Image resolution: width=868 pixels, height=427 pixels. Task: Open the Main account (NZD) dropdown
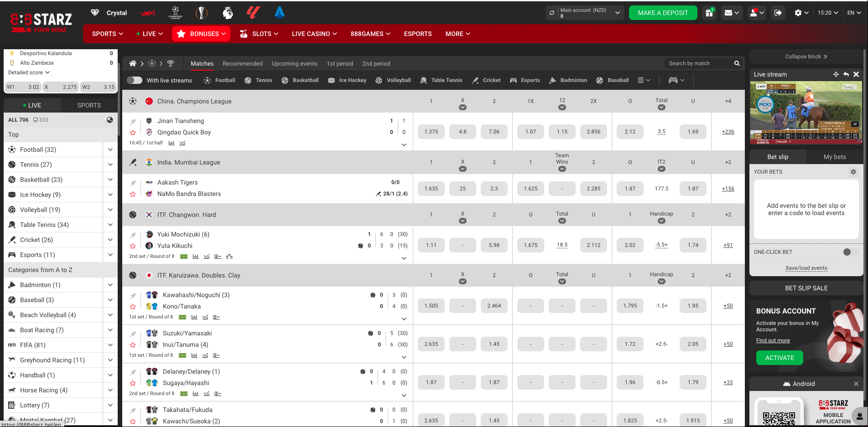coord(590,13)
